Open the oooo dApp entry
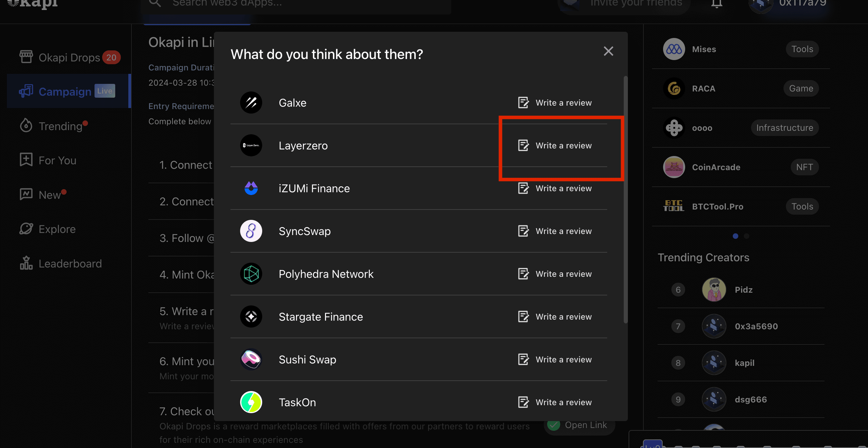This screenshot has width=868, height=448. point(741,128)
